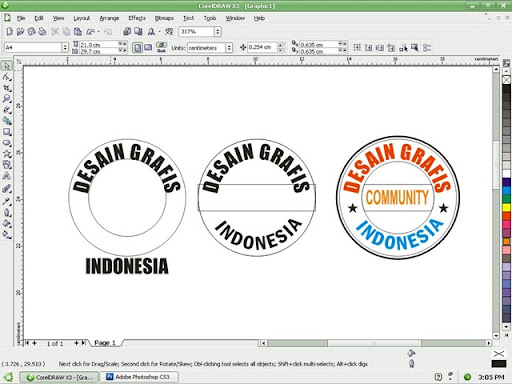Expand the Undo history dropdown arrow
The height and width of the screenshot is (384, 512).
pos(99,32)
